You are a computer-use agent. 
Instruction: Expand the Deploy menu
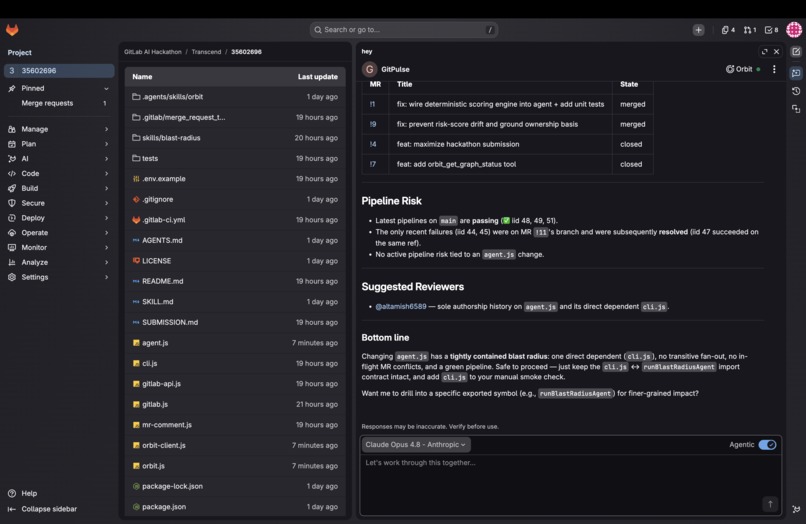coord(58,218)
